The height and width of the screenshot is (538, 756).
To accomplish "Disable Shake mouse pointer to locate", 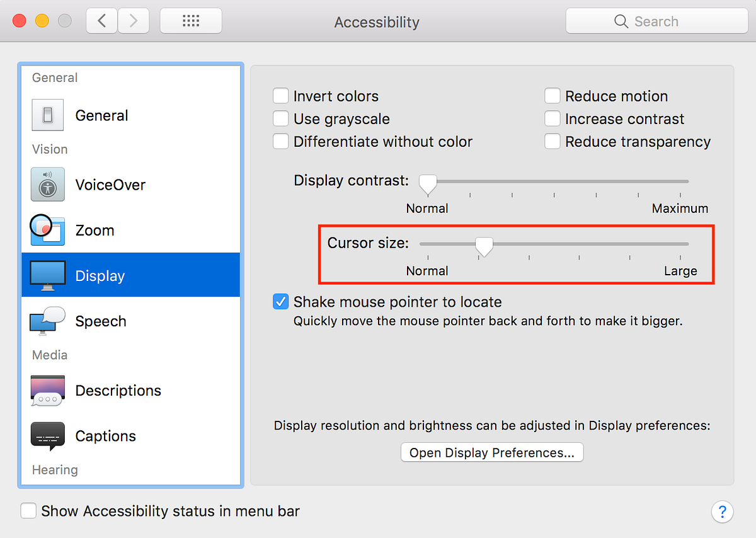I will click(x=280, y=301).
